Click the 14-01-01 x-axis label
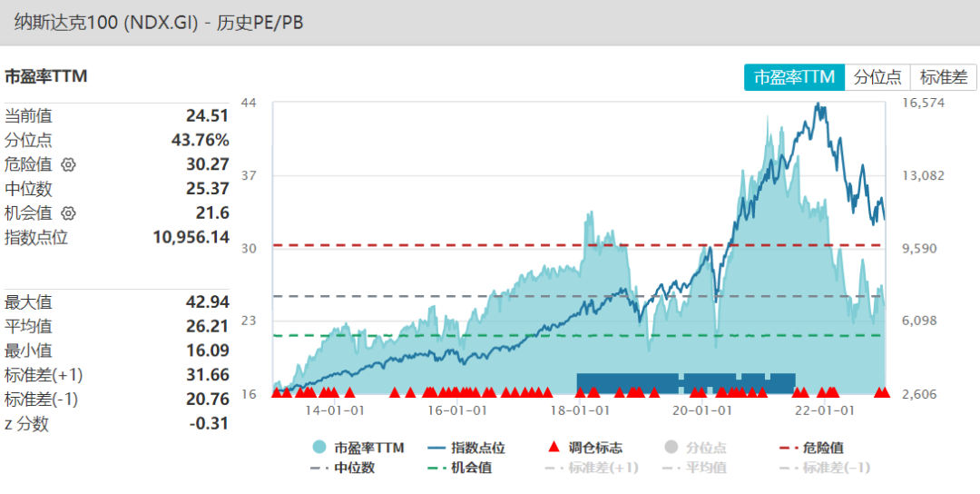 tap(335, 411)
